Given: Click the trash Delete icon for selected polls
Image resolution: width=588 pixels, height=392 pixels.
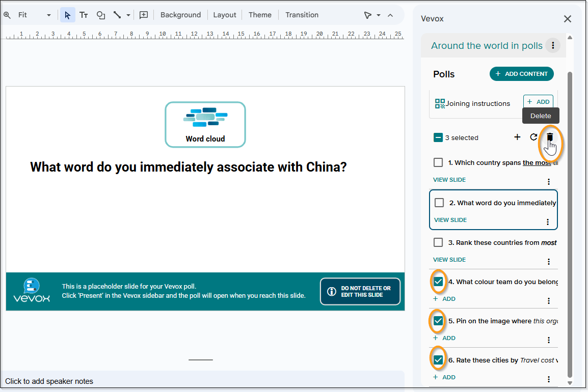Looking at the screenshot, I should 550,137.
